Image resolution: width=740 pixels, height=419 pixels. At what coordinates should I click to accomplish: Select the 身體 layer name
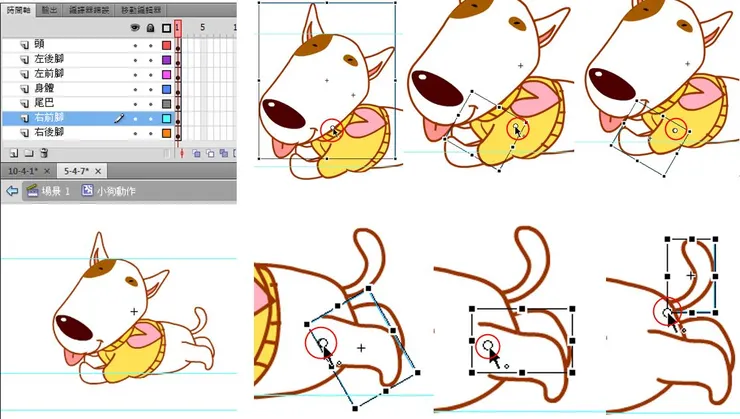(x=44, y=88)
